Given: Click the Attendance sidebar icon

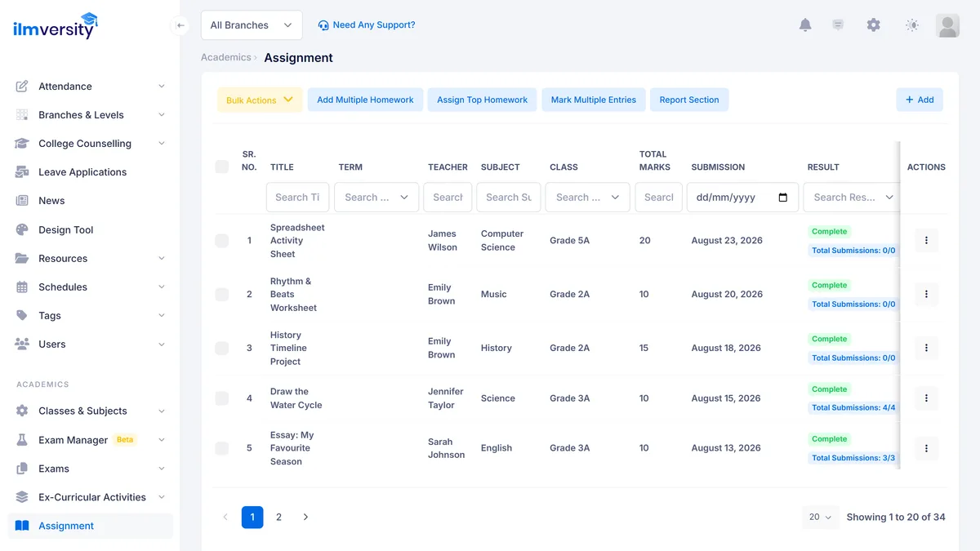Looking at the screenshot, I should click(22, 87).
